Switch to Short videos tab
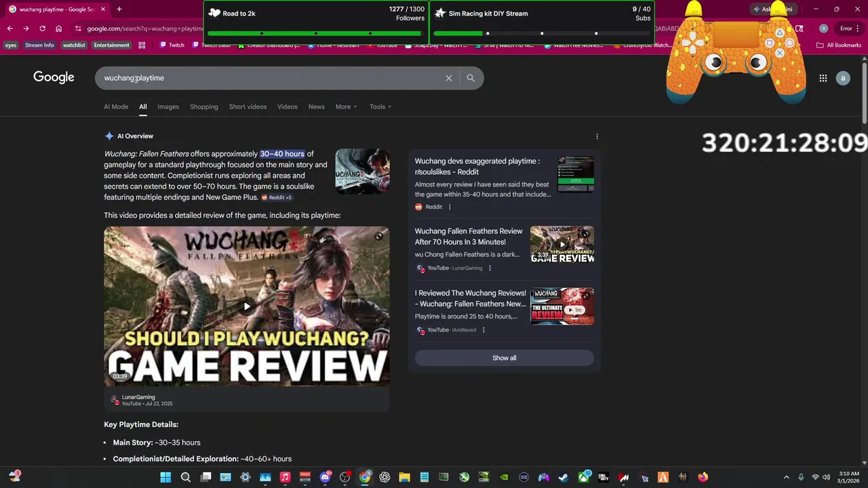Image resolution: width=868 pixels, height=488 pixels. 248,106
